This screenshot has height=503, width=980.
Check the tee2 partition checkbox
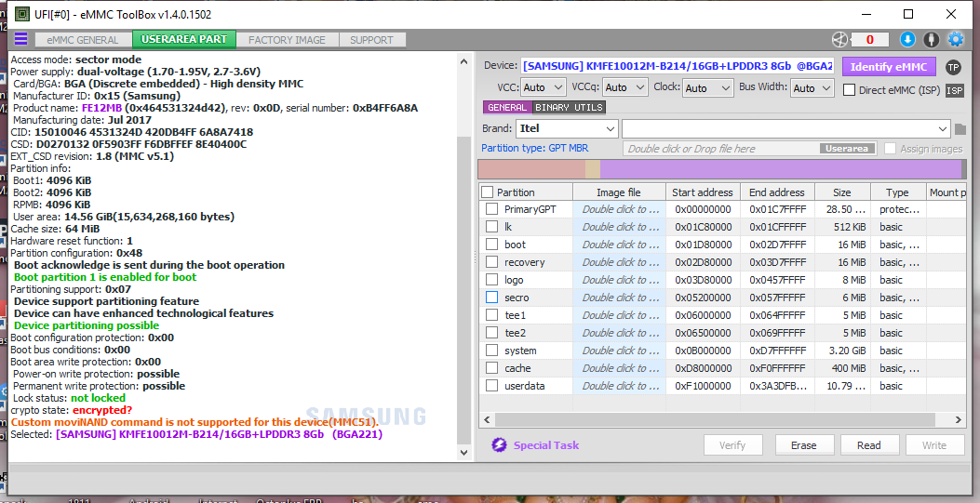coord(492,333)
